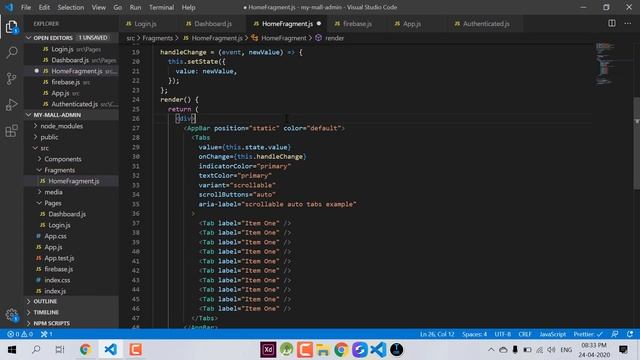This screenshot has width=640, height=360.
Task: Expand the Outline section
Action: tap(29, 301)
